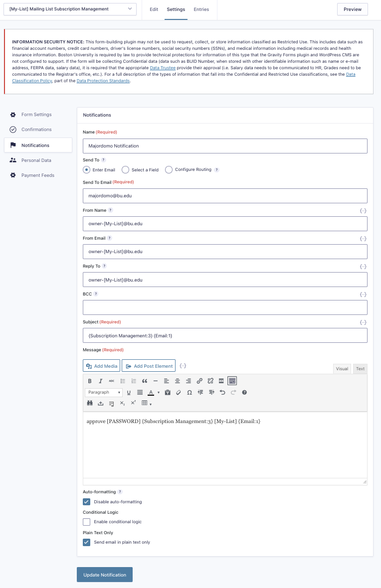Image resolution: width=381 pixels, height=588 pixels.
Task: Apply superscript formatting
Action: (x=133, y=404)
